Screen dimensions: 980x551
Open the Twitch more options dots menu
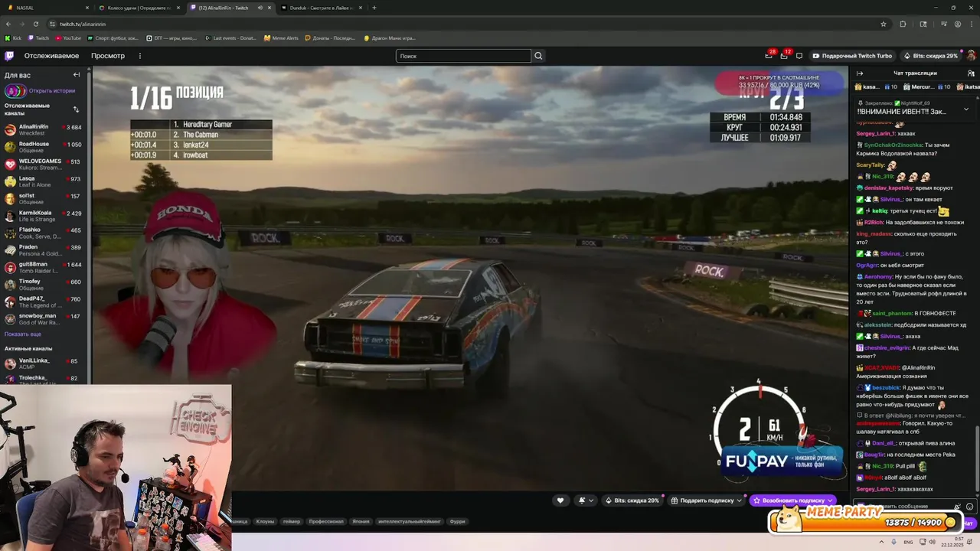point(140,56)
